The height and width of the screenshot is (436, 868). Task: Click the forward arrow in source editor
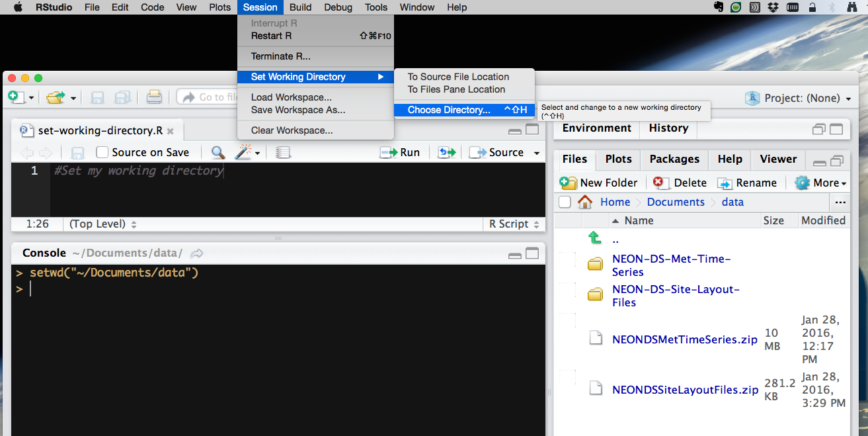46,153
